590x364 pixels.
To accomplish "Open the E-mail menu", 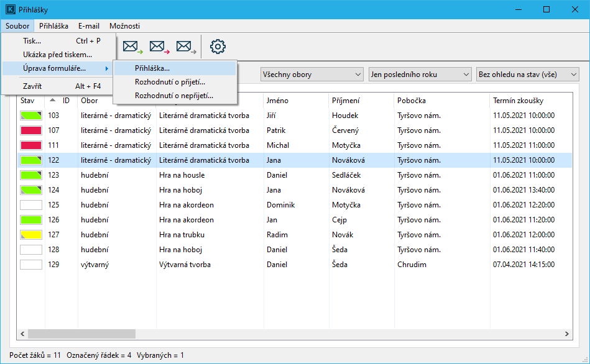I will tap(89, 26).
